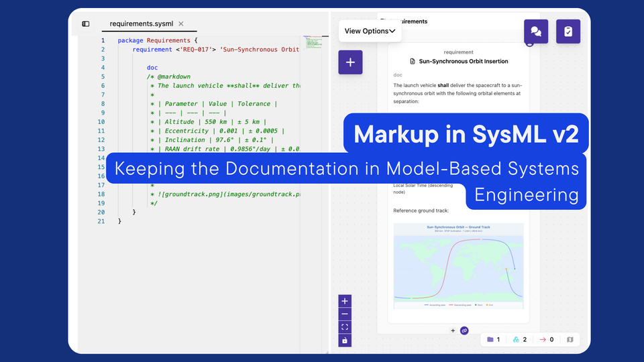
Task: Zoom in on the diagram canvas
Action: click(345, 301)
